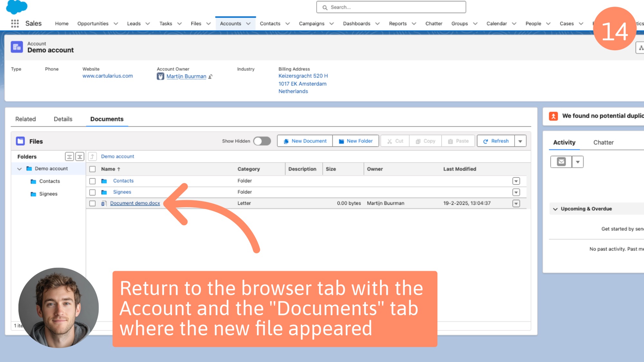
Task: Open row actions menu for Document demo.docx
Action: point(516,203)
